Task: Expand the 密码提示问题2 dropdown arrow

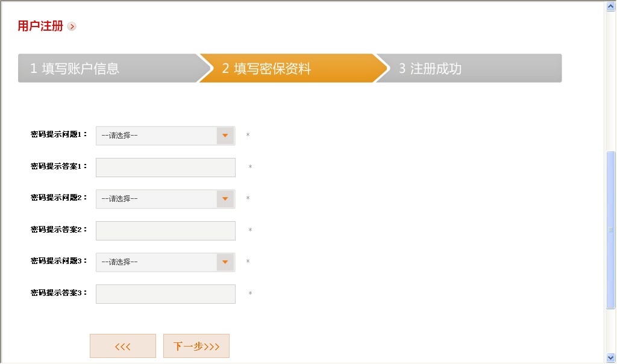Action: click(225, 199)
